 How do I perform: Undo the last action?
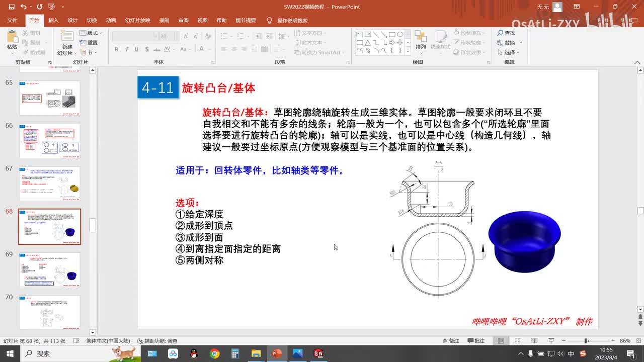[x=23, y=7]
